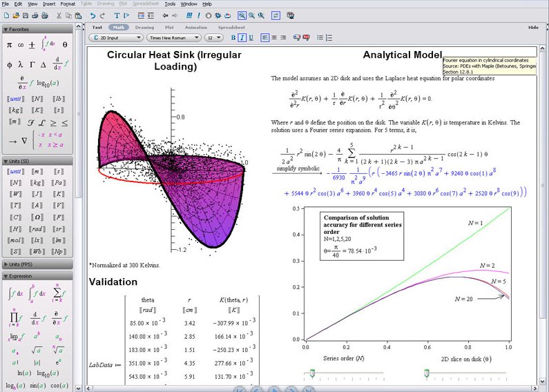This screenshot has height=392, width=549.
Task: Open the 2D Input style dropdown
Action: pos(113,37)
